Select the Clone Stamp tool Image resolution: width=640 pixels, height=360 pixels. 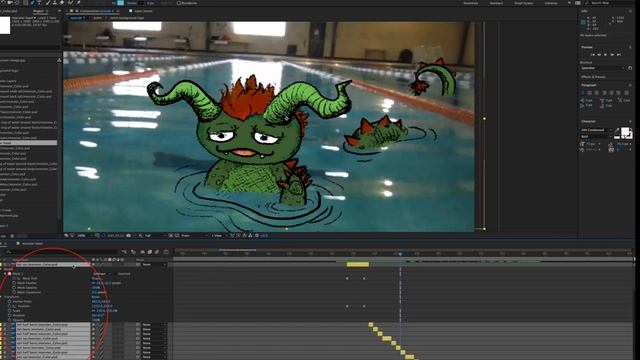click(55, 2)
